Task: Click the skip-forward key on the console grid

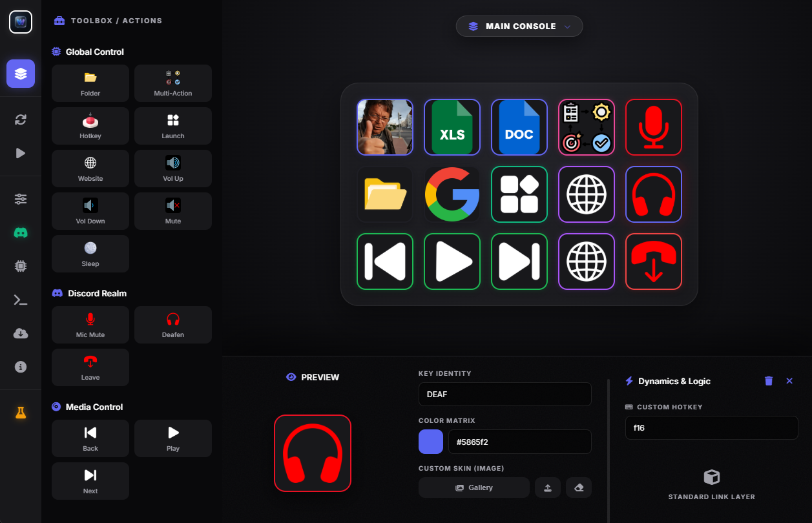Action: click(519, 261)
